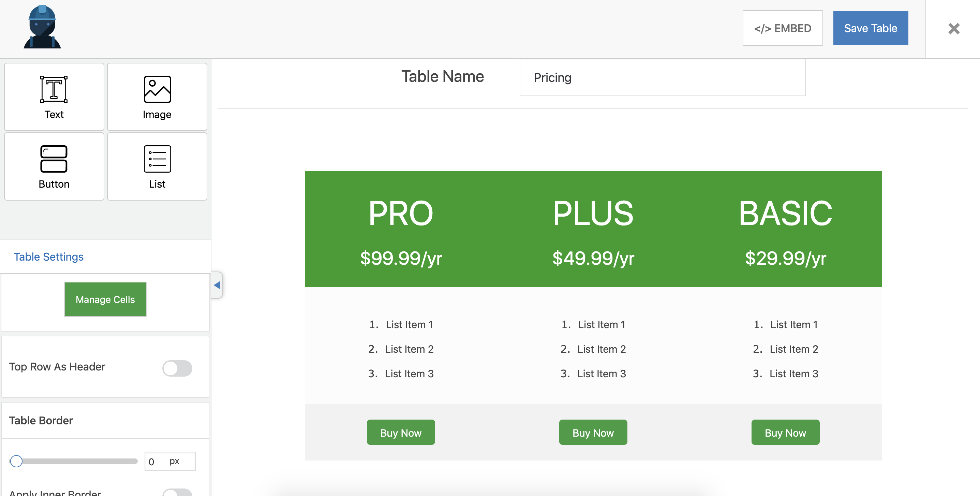Select the PLUS heading text
The width and height of the screenshot is (980, 496).
coord(593,214)
